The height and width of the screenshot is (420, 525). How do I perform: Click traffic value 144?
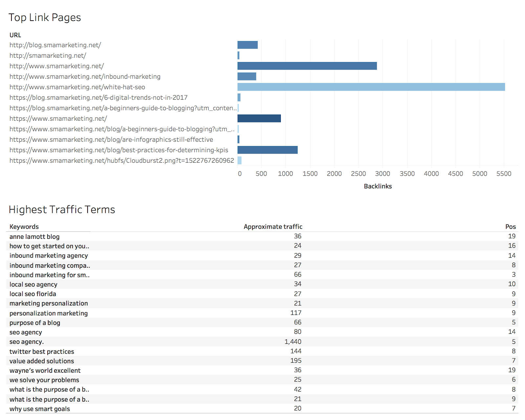pos(296,351)
